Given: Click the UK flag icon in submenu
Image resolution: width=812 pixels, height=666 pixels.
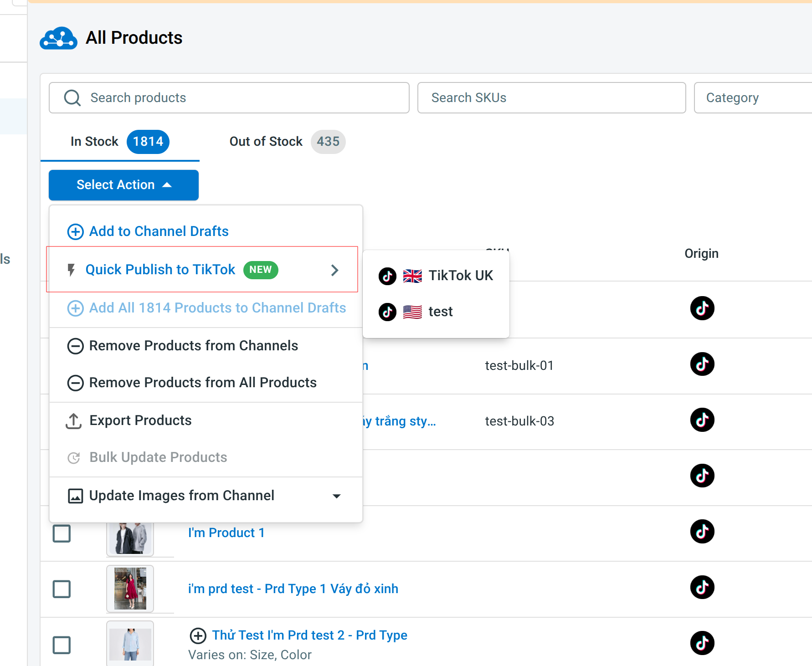Looking at the screenshot, I should pos(412,276).
